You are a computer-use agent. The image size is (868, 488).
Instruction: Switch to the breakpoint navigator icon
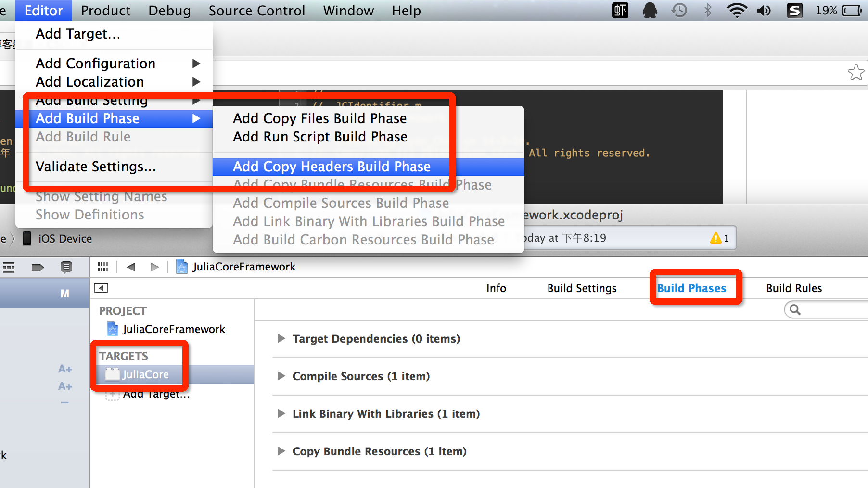38,267
